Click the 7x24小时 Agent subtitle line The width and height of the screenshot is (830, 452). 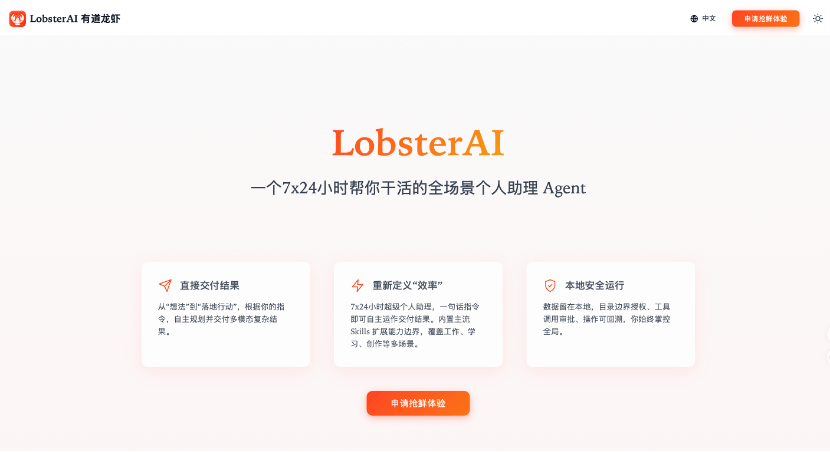[418, 188]
